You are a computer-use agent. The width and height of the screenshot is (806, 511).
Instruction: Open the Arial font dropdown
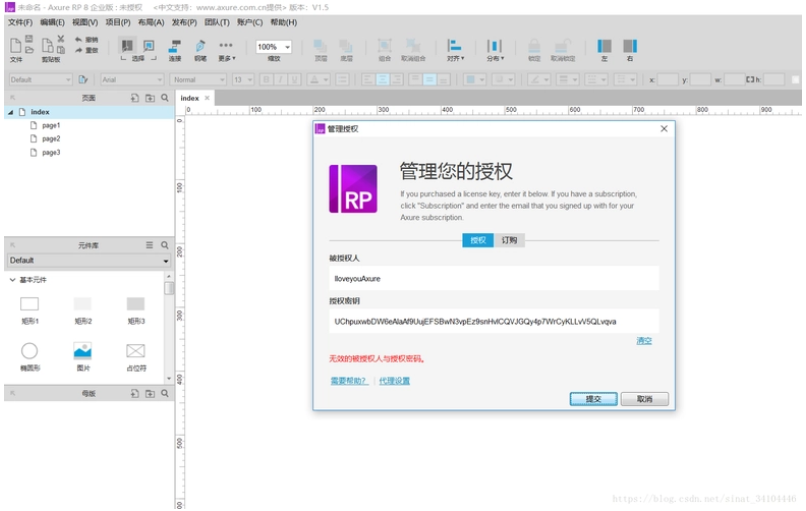(132, 80)
